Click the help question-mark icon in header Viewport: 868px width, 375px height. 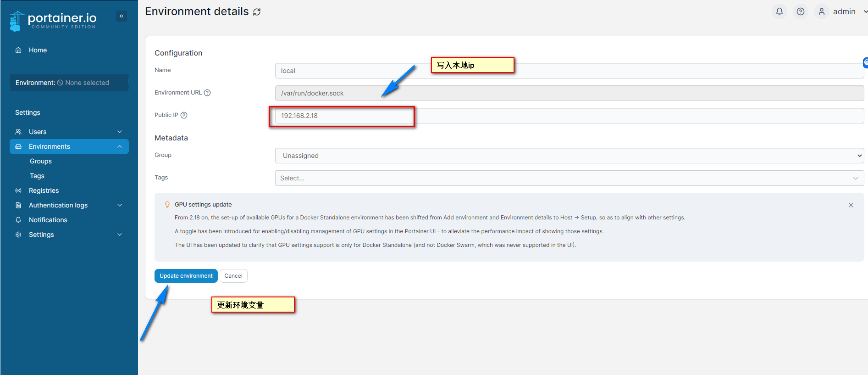pyautogui.click(x=800, y=11)
